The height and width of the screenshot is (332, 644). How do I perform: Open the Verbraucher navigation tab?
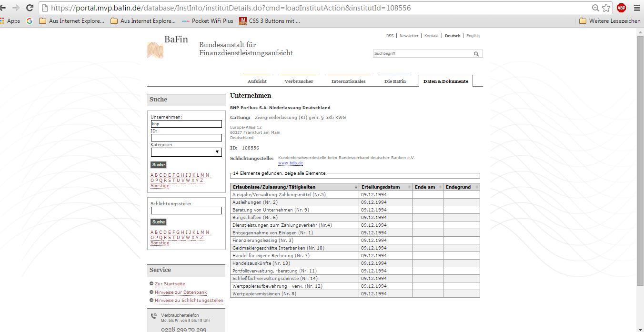click(x=299, y=81)
